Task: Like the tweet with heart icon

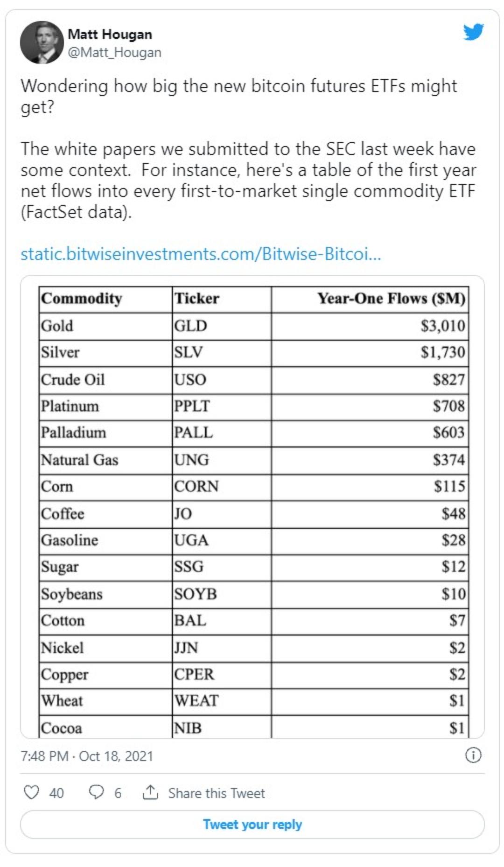Action: click(31, 792)
